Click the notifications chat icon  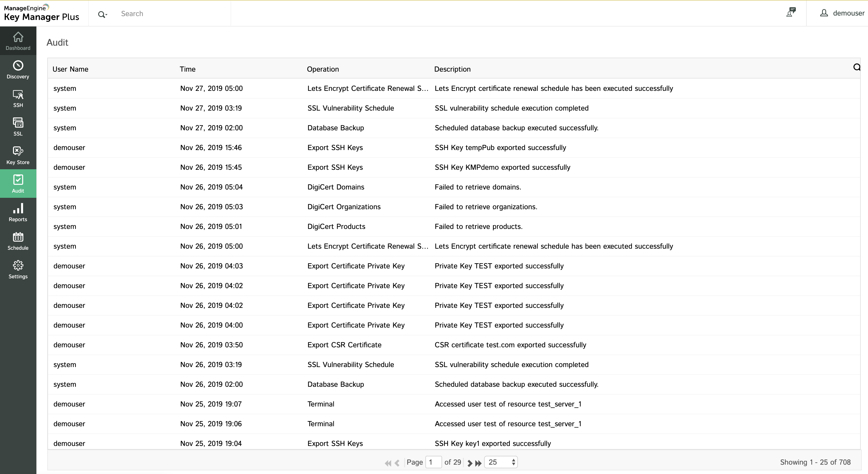tap(791, 12)
